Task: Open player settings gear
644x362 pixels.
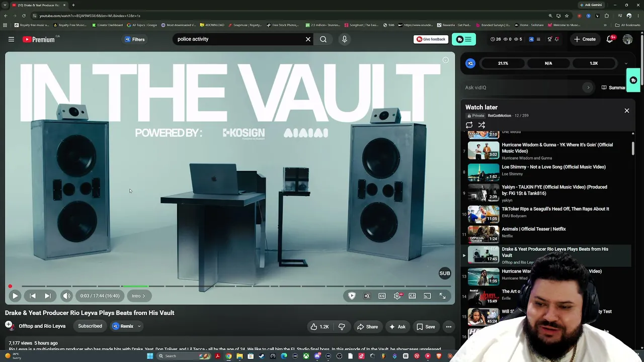Action: point(397,296)
